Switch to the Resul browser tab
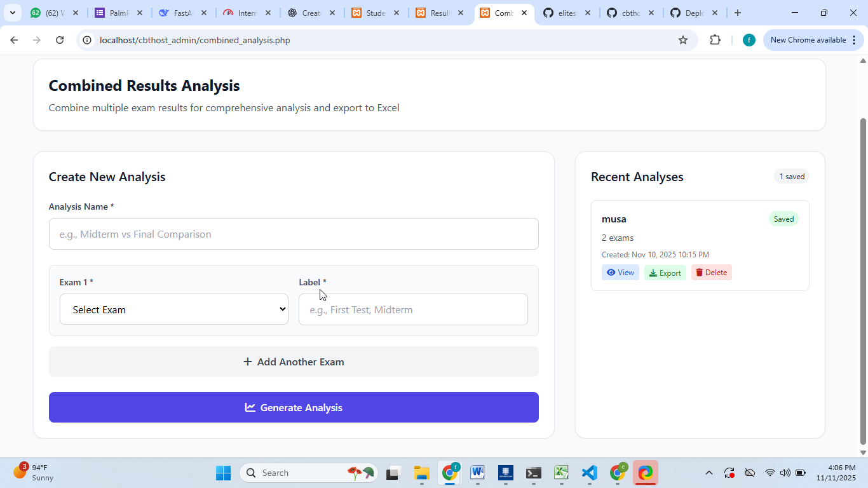Screen dimensions: 868x488 pos(440,13)
